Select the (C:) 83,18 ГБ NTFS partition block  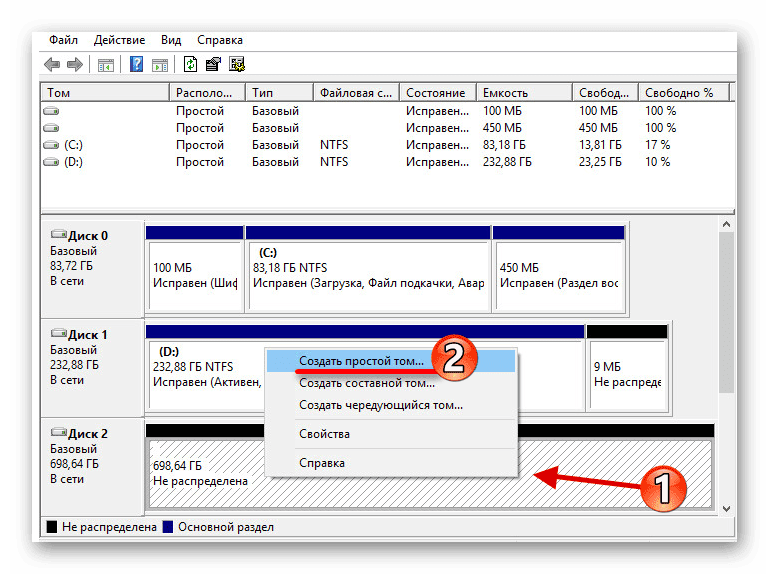(368, 269)
